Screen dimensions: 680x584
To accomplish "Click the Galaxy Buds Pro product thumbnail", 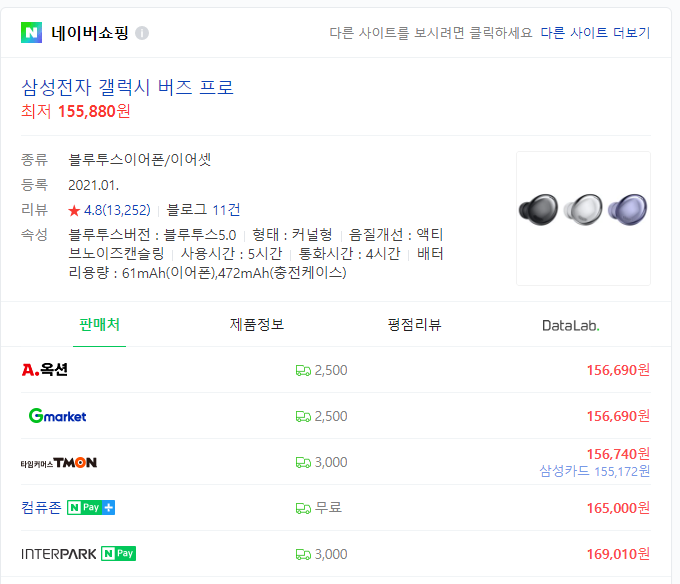I will coord(583,218).
